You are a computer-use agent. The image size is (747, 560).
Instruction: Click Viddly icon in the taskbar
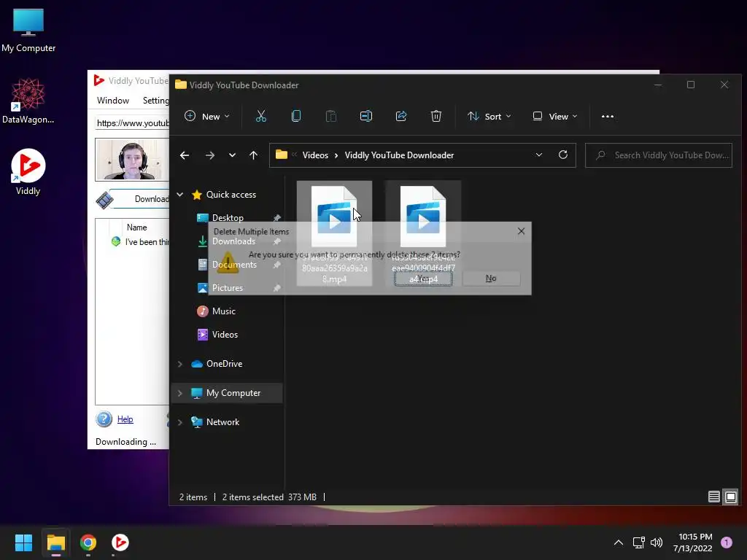(x=120, y=542)
